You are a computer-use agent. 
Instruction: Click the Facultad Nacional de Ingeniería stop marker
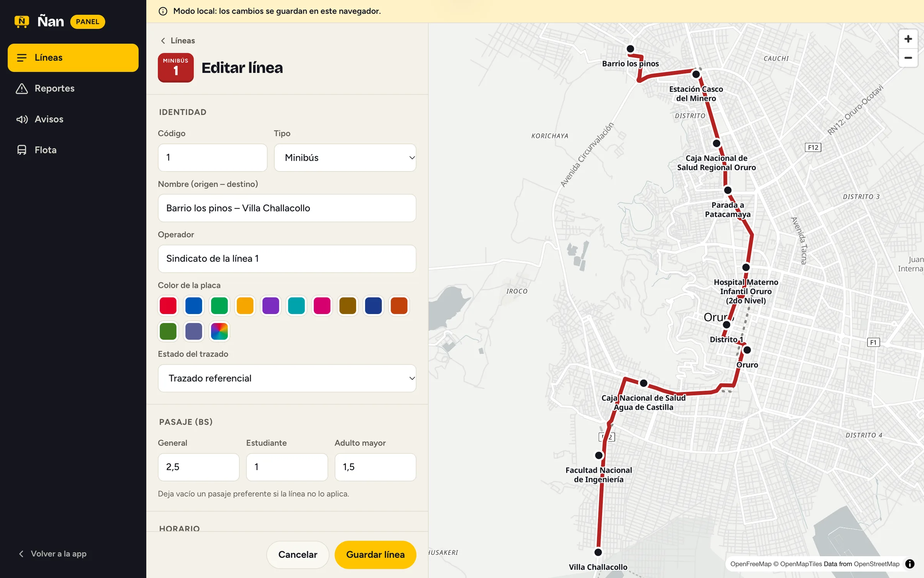[599, 455]
